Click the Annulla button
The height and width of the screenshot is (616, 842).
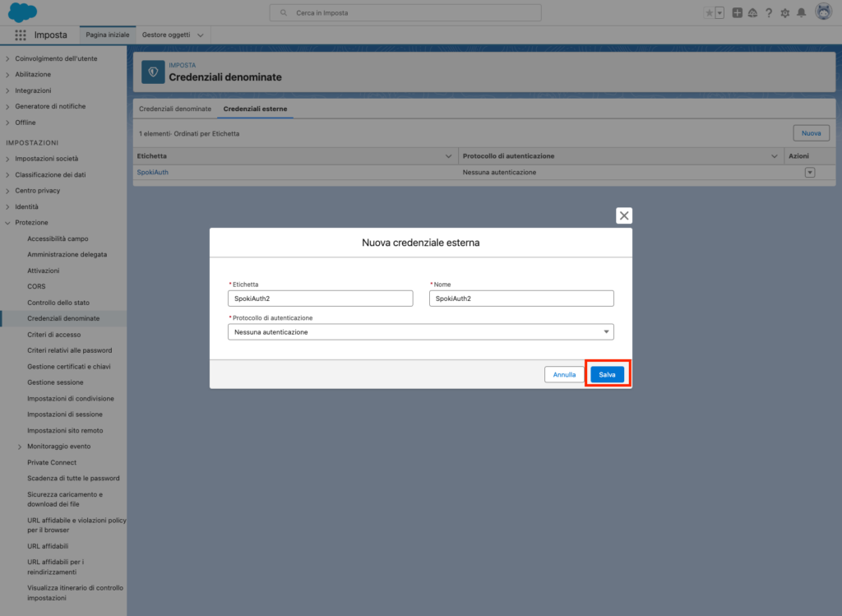[564, 374]
